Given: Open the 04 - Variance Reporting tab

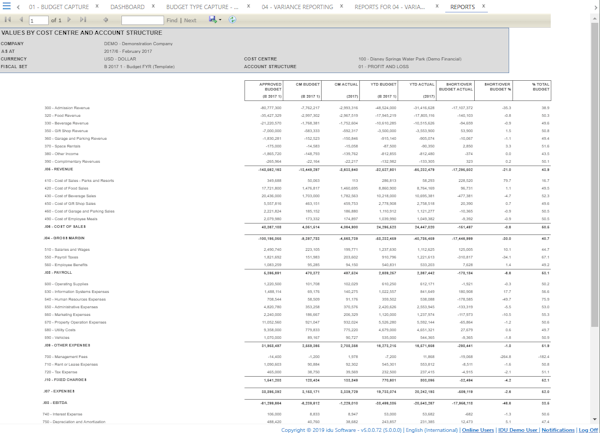Looking at the screenshot, I should tap(297, 7).
